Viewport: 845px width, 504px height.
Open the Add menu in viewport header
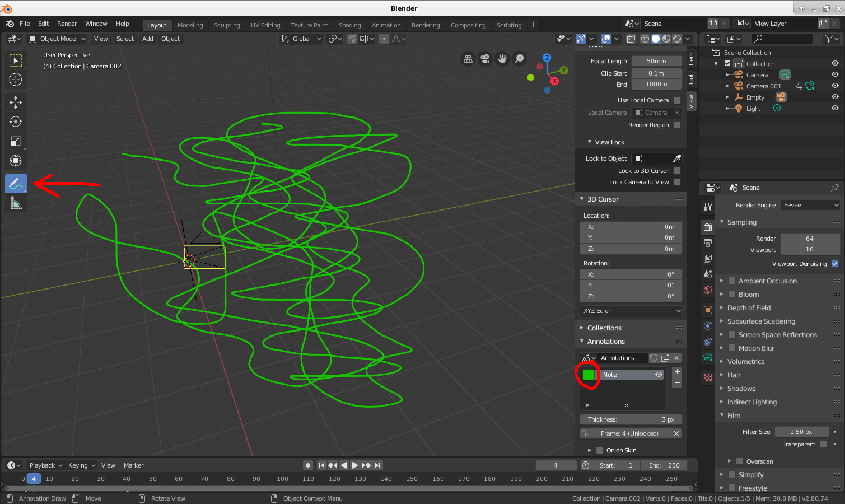pyautogui.click(x=147, y=39)
